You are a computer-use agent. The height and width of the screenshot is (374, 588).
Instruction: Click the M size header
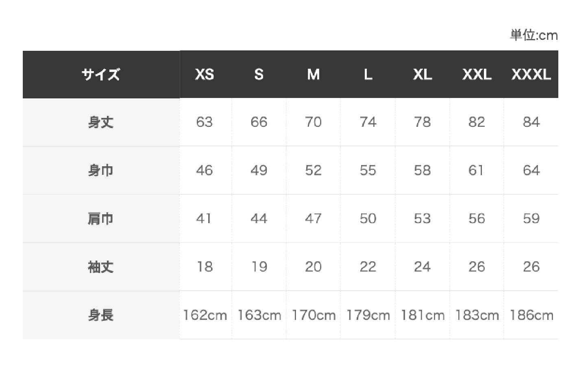coord(313,74)
